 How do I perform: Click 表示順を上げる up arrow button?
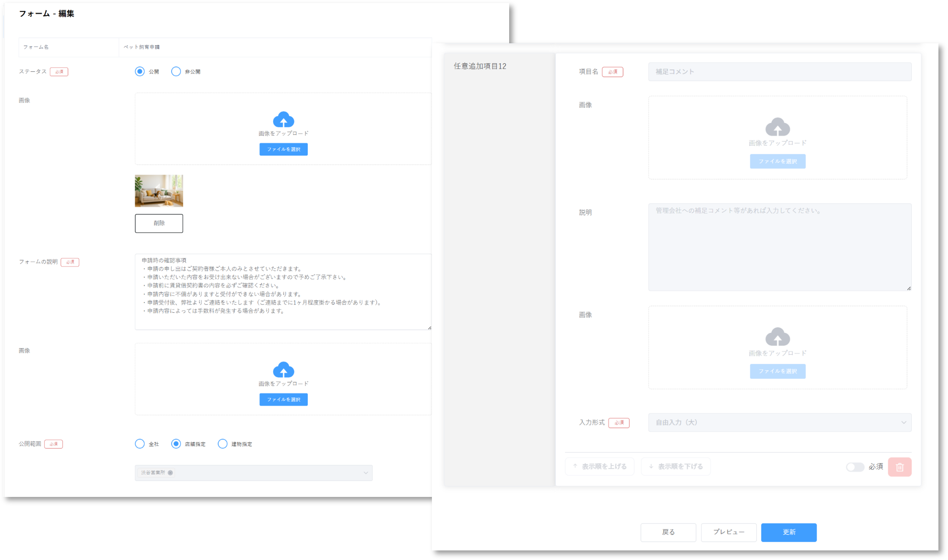[599, 467]
